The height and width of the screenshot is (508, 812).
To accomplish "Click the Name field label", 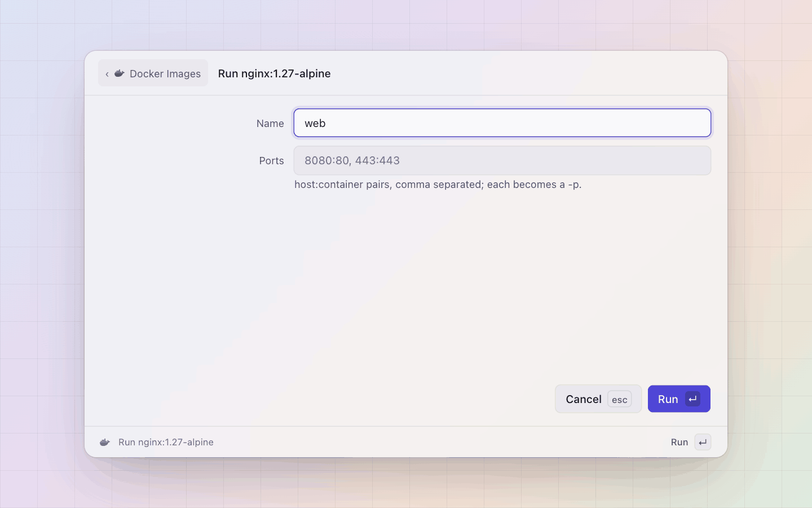I will (270, 124).
